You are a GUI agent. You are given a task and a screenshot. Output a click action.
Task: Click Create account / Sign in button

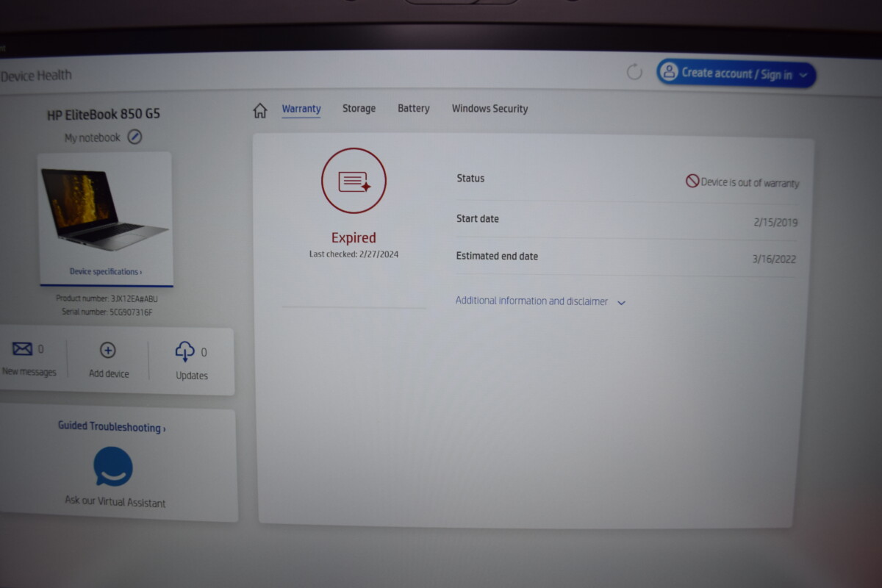[x=736, y=73]
